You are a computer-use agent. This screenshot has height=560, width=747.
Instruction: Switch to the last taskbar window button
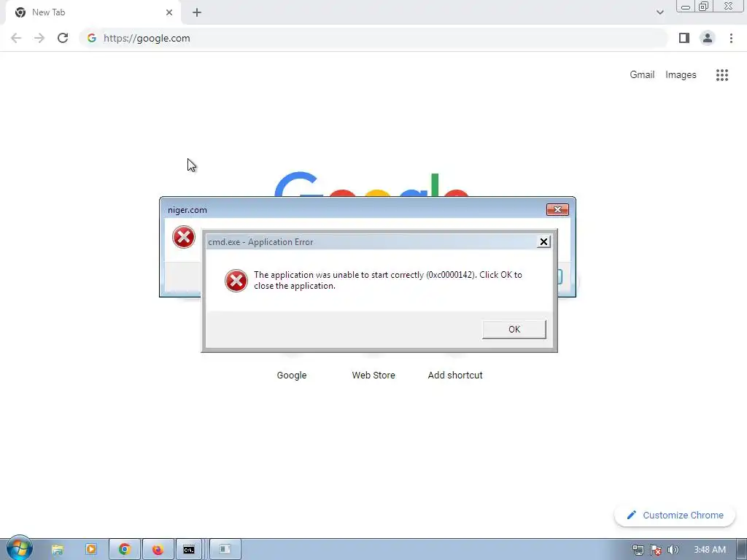pyautogui.click(x=225, y=550)
